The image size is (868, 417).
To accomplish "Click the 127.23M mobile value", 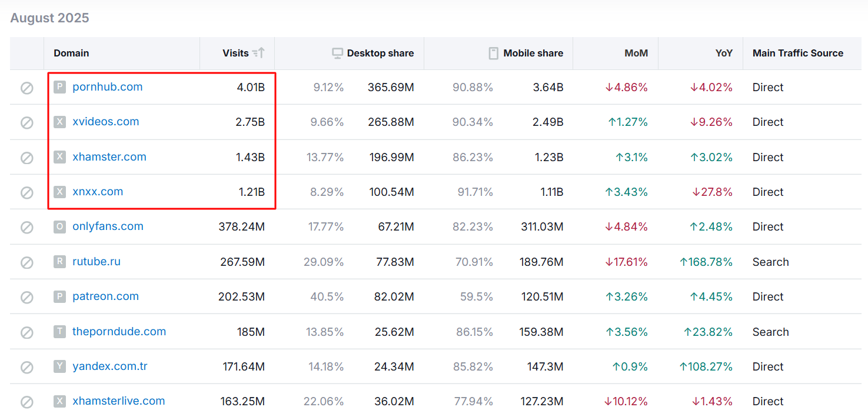I will point(542,402).
